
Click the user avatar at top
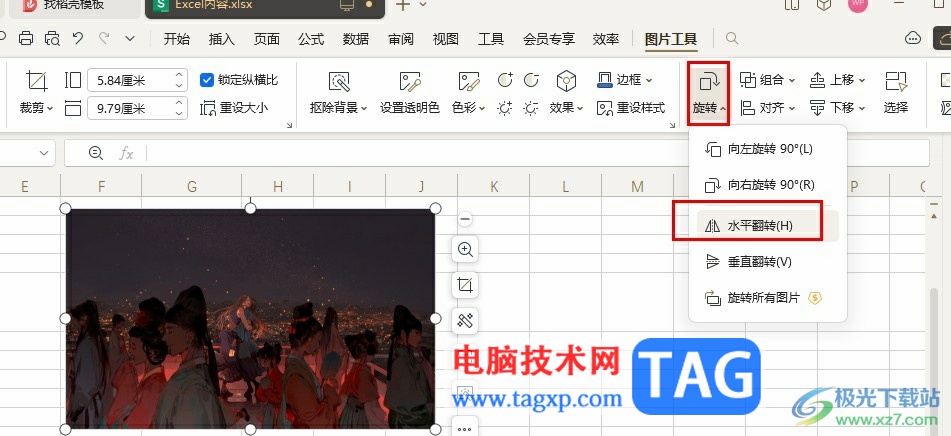coord(858,5)
